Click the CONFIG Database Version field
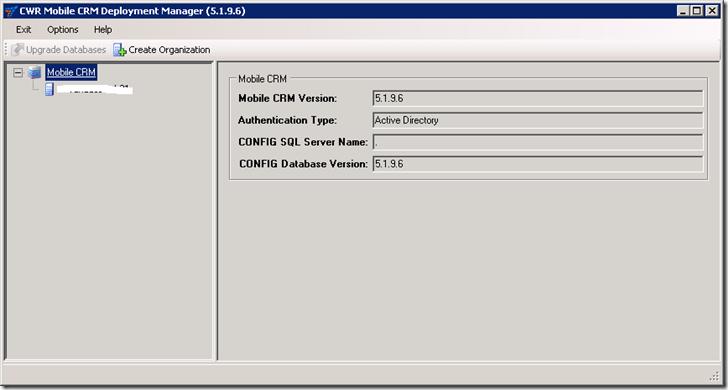Image resolution: width=728 pixels, height=390 pixels. 538,164
